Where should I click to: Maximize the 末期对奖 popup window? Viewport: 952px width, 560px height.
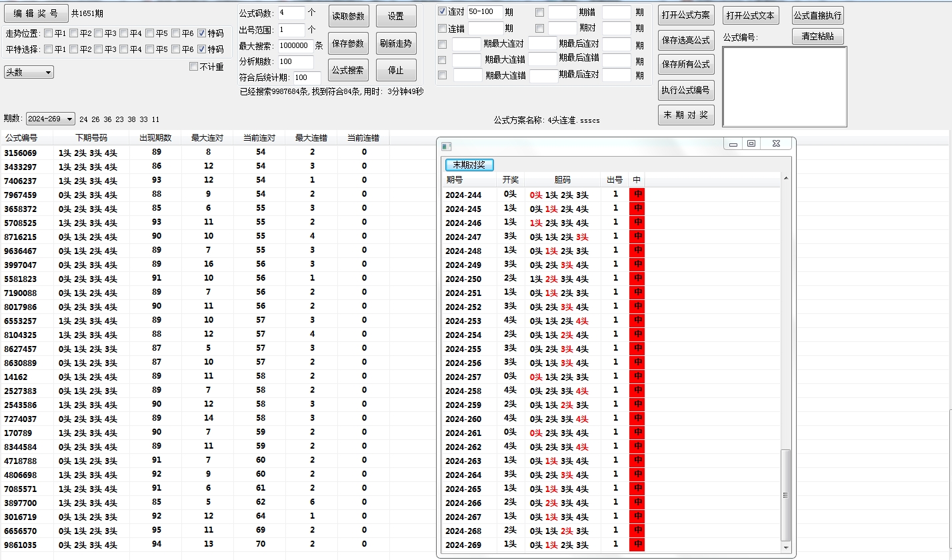click(x=751, y=143)
